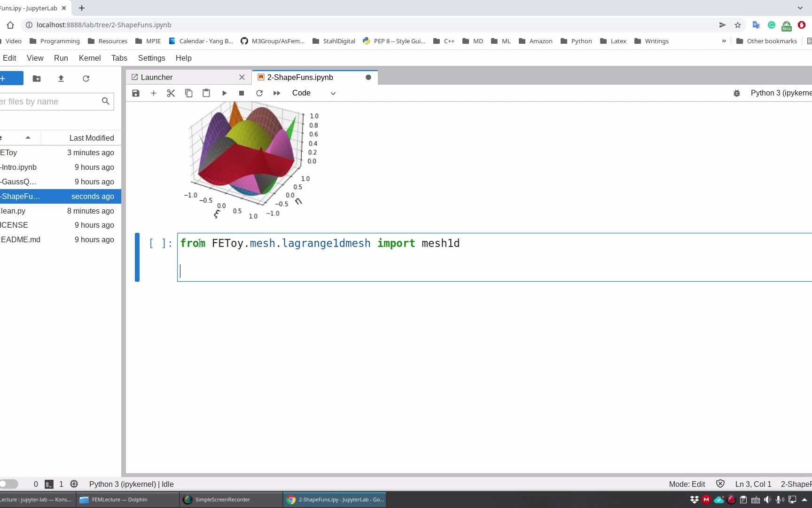Refresh the file browser list
812x508 pixels.
click(86, 79)
